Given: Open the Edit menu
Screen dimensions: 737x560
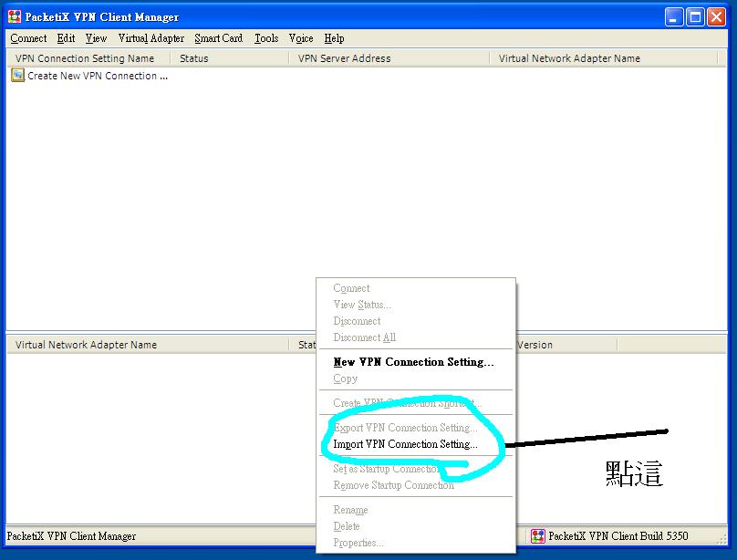Looking at the screenshot, I should [x=66, y=38].
